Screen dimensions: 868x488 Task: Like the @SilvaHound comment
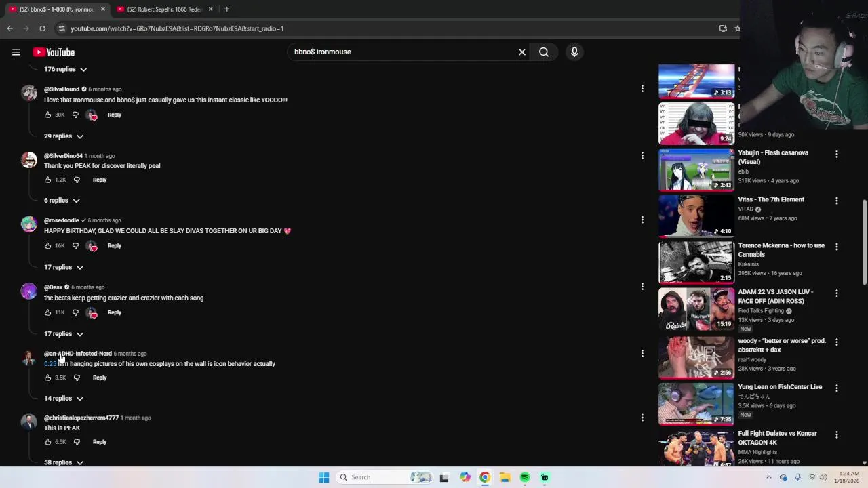click(47, 115)
